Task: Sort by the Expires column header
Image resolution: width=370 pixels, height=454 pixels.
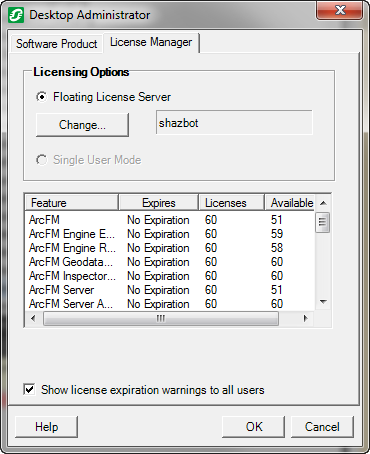Action: pyautogui.click(x=159, y=203)
